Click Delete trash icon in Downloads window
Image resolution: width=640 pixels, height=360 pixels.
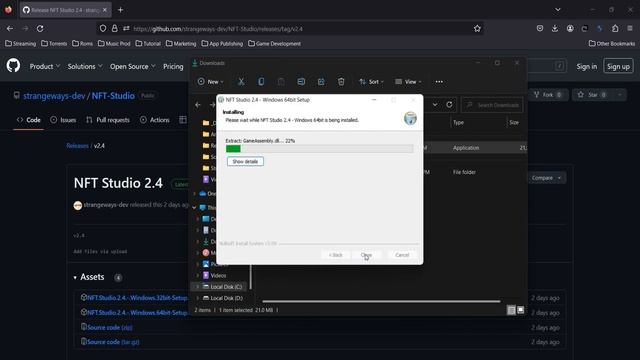click(341, 82)
